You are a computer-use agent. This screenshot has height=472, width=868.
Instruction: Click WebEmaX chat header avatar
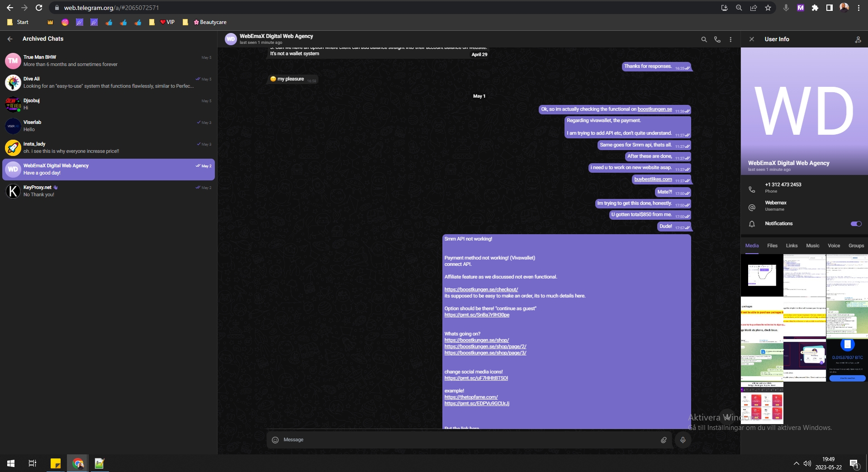pyautogui.click(x=231, y=39)
